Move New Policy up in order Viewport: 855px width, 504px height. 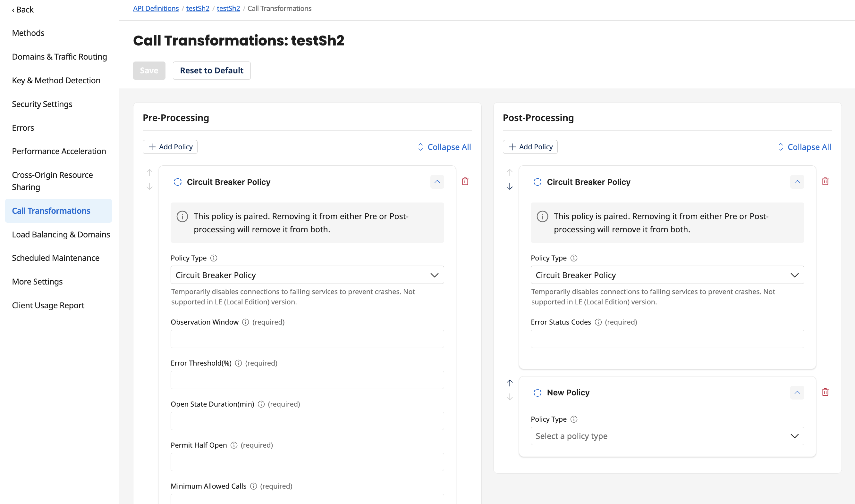(509, 383)
